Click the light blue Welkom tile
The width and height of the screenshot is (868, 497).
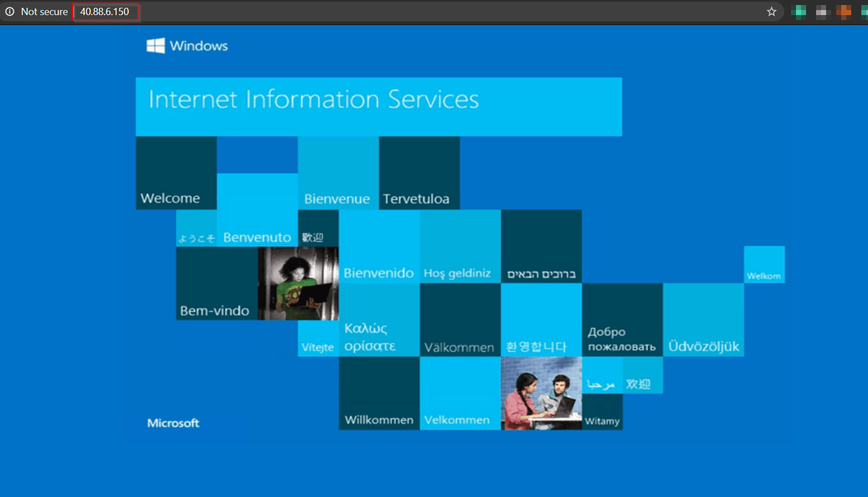(764, 265)
